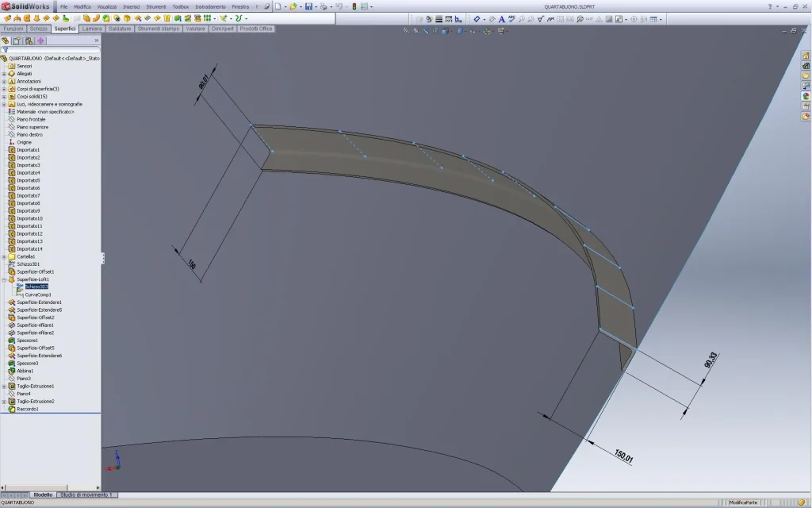Image resolution: width=812 pixels, height=508 pixels.
Task: Collapse the Superficie-Loft1 feature
Action: coord(4,279)
